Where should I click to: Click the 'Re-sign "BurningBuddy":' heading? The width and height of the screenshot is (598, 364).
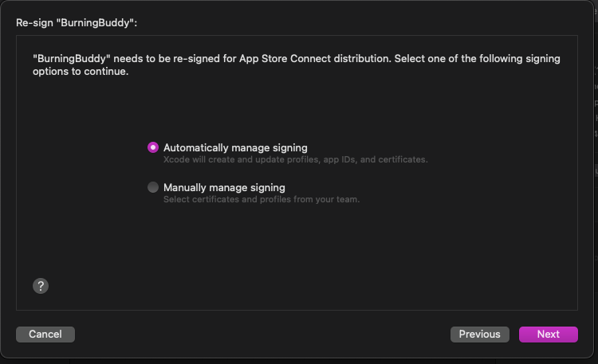pos(77,23)
